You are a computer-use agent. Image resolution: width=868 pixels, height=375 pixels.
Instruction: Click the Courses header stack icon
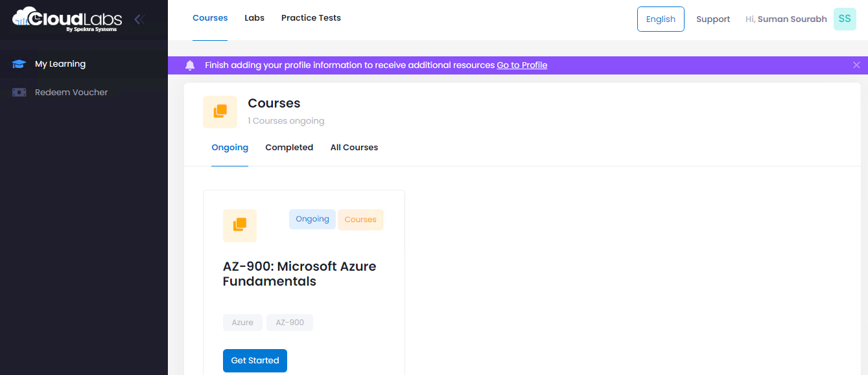pos(220,112)
